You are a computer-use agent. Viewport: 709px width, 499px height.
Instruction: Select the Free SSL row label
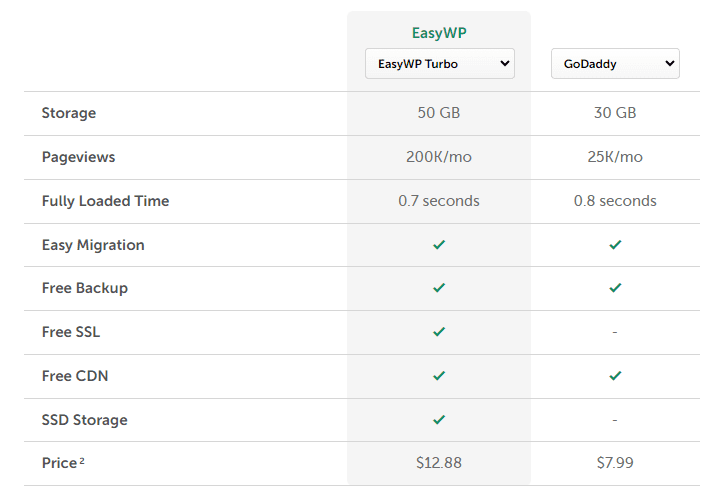click(71, 332)
